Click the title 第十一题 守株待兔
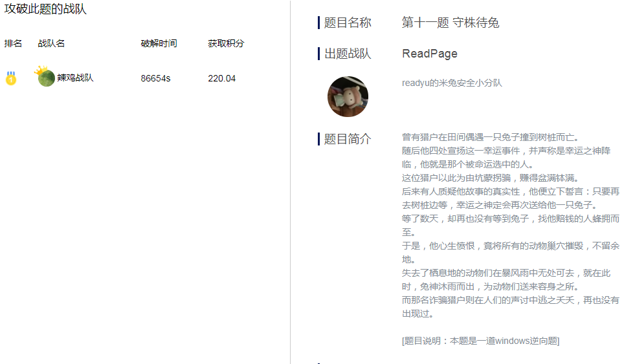Viewport: 624px width, 364px height. click(x=451, y=23)
